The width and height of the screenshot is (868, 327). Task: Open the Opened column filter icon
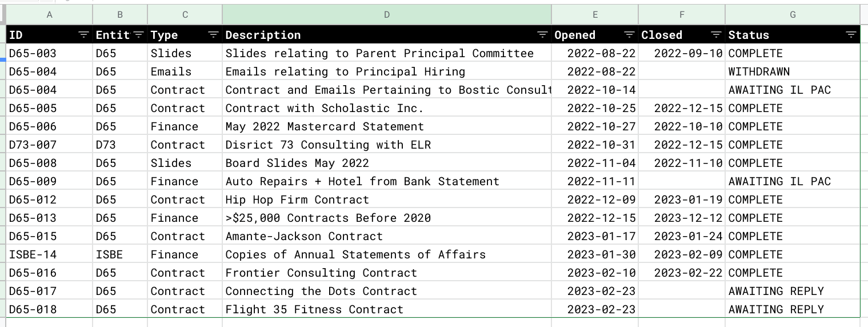(x=629, y=35)
